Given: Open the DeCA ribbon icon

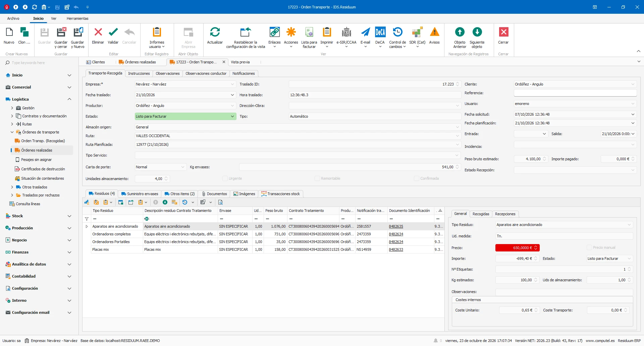Looking at the screenshot, I should (x=380, y=33).
